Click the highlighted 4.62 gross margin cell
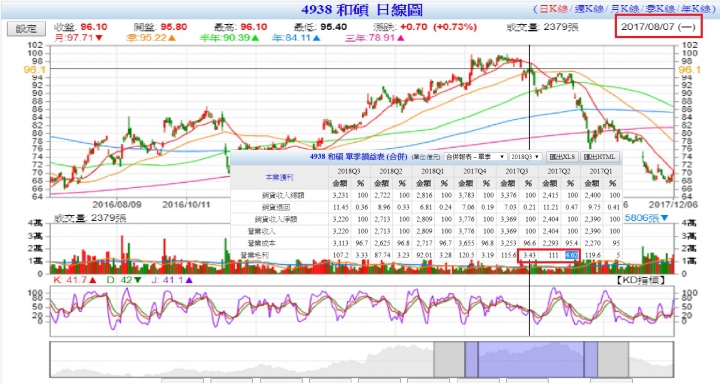This screenshot has height=385, width=720. (x=571, y=255)
